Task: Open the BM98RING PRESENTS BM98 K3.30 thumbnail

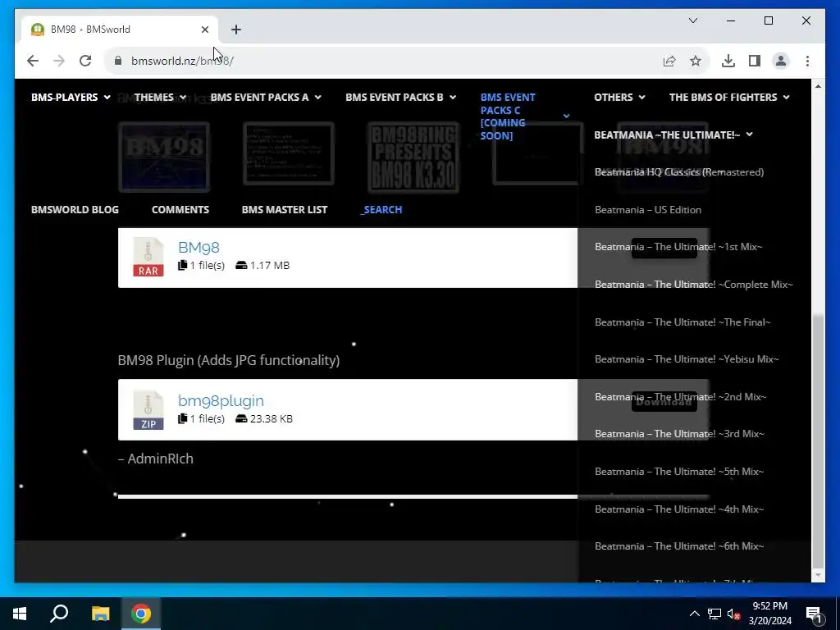Action: click(413, 157)
